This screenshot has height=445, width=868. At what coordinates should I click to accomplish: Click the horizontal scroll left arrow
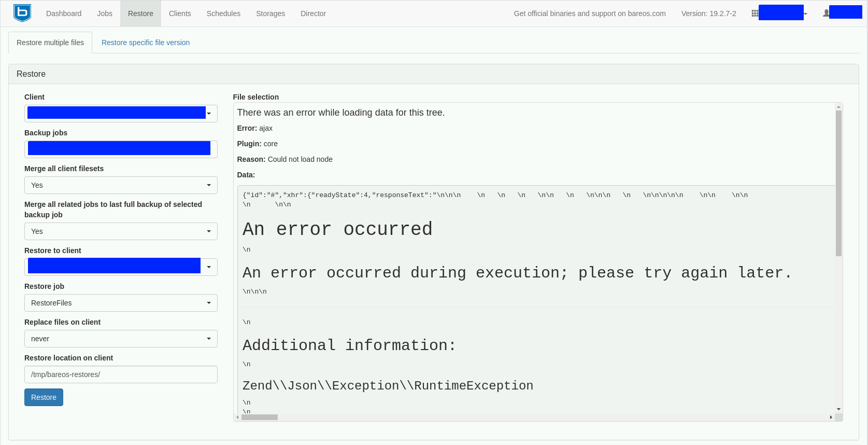[x=237, y=417]
